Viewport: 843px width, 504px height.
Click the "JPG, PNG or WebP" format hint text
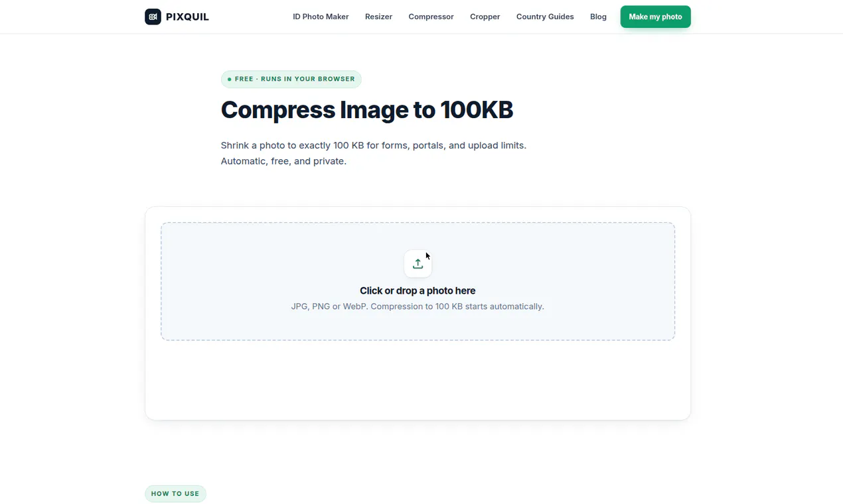click(x=418, y=306)
